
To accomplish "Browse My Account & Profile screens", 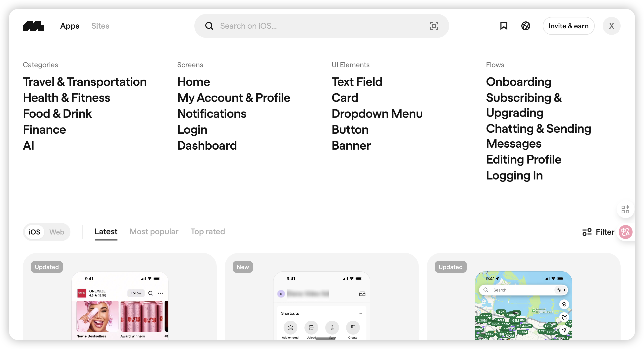I will [234, 98].
